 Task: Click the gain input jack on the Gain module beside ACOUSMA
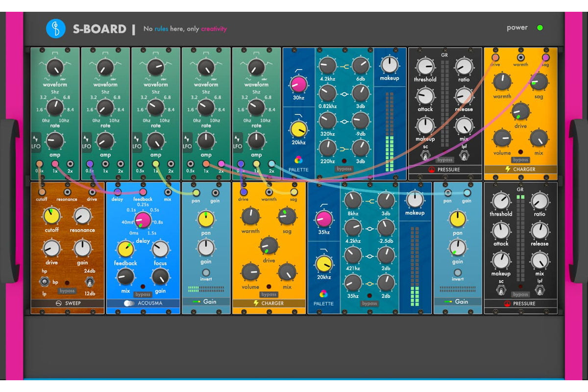(216, 192)
